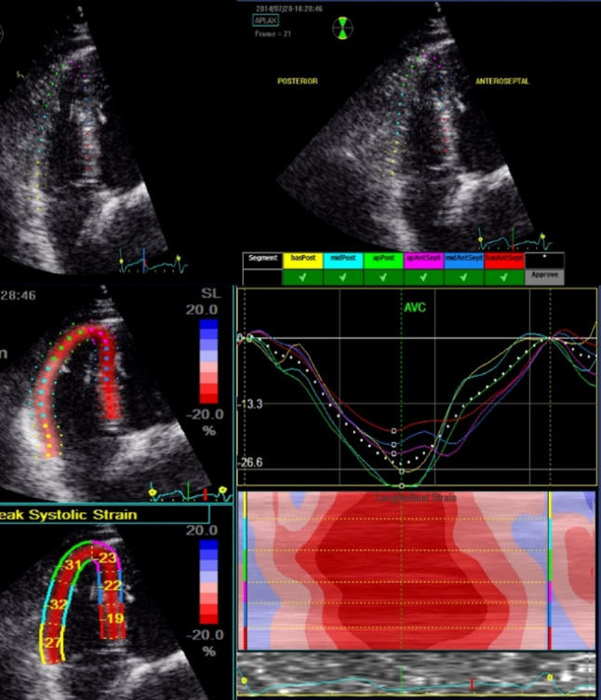Click the -20.0 value on lower color scale
Screen dimensions: 601x700
tap(205, 635)
